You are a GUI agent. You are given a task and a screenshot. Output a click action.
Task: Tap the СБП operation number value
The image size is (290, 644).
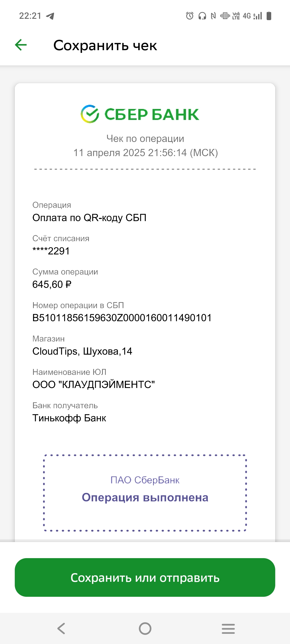coord(122,318)
